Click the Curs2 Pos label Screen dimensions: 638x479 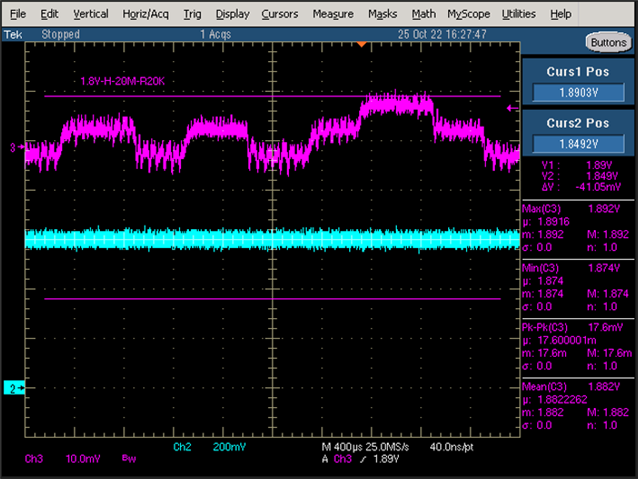pyautogui.click(x=578, y=123)
